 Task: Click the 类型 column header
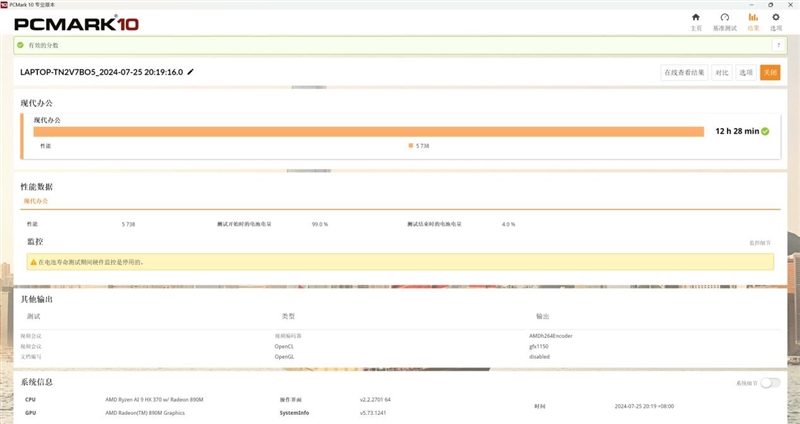coord(288,316)
